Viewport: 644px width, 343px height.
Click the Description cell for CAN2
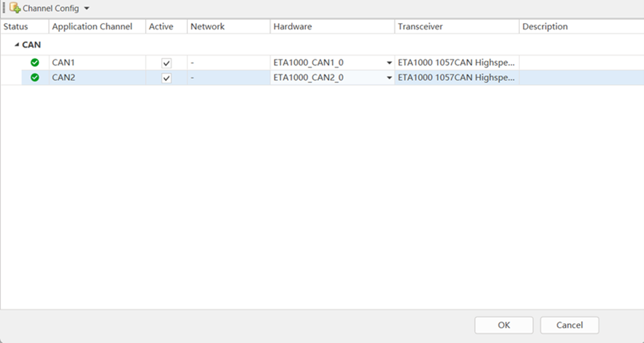tap(579, 78)
